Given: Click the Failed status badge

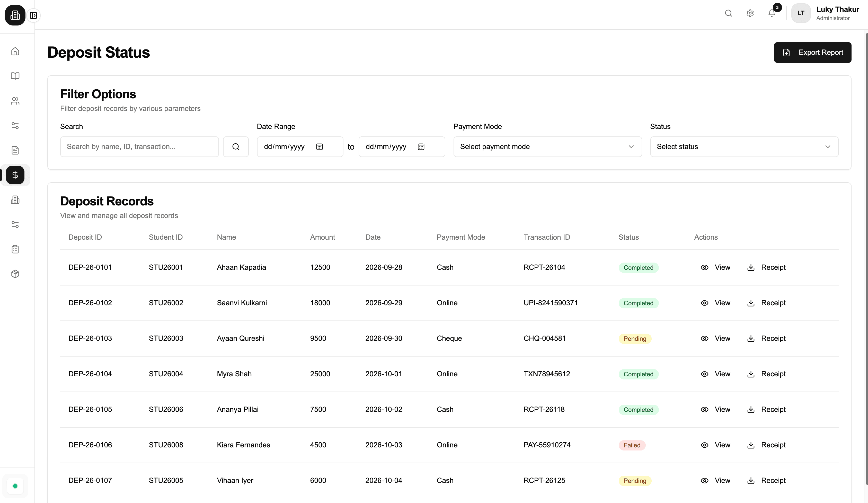Looking at the screenshot, I should point(632,445).
